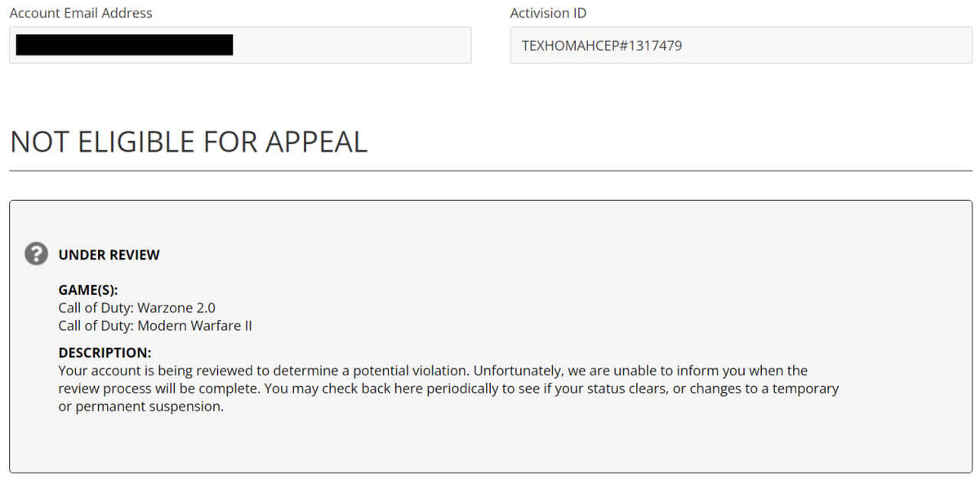Select Call of Duty: Warzone 2.0 entry
980x480 pixels.
(x=137, y=308)
